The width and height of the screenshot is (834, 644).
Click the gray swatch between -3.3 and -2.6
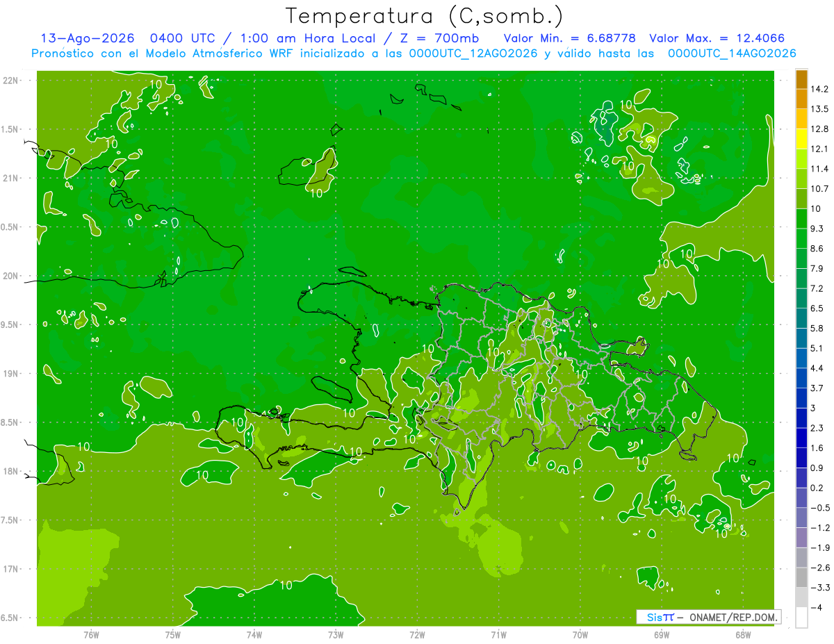801,577
